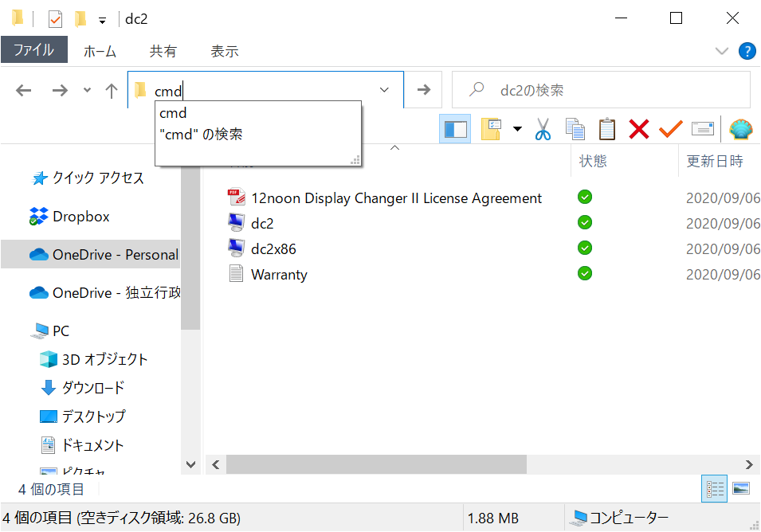Click the red X Delete icon
Screen dimensions: 761x532
(x=639, y=130)
